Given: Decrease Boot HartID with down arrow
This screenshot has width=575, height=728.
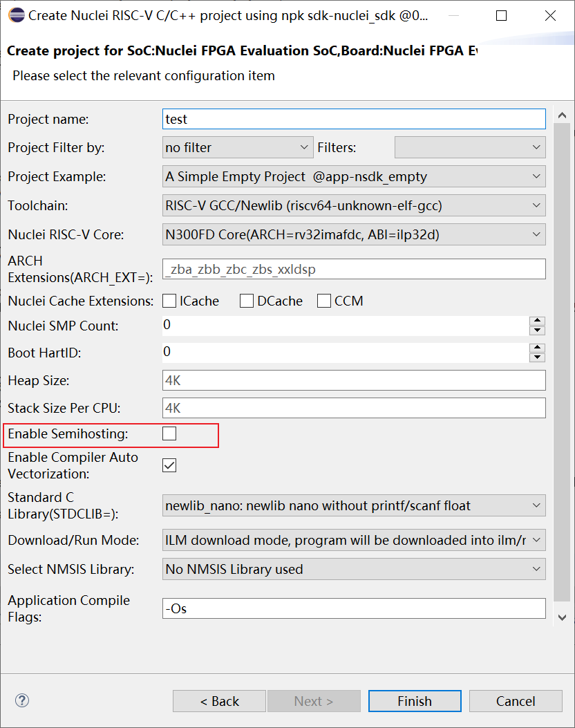Looking at the screenshot, I should pyautogui.click(x=537, y=357).
